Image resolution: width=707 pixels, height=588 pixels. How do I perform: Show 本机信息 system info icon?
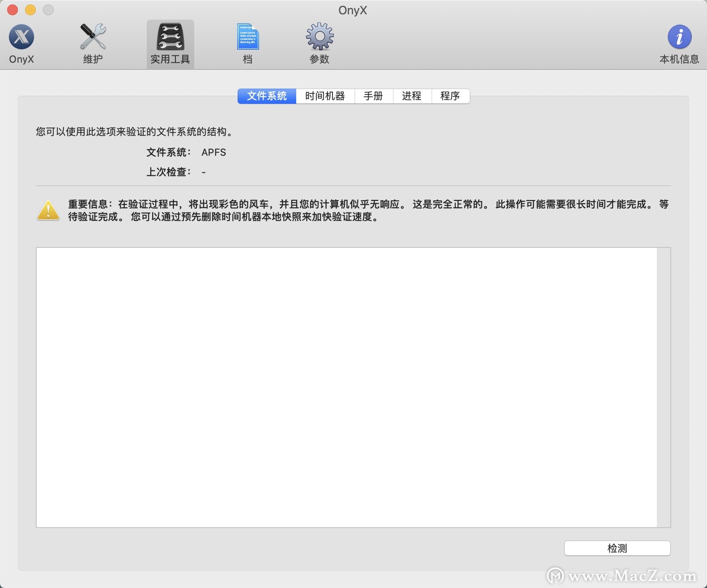click(679, 44)
